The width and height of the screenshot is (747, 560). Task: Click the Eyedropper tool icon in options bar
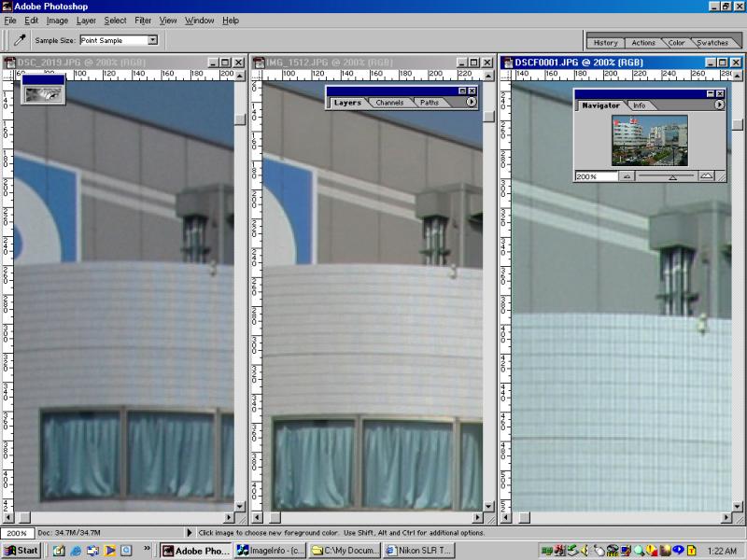point(20,40)
